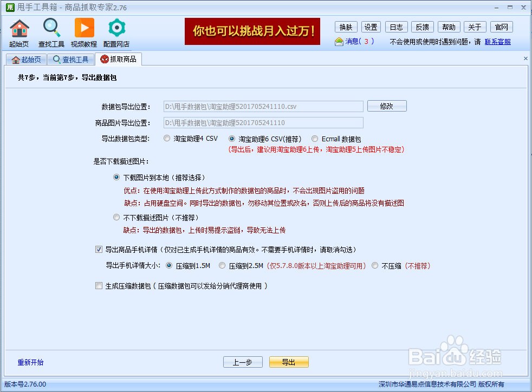Click the 消息 house message icon
Viewport: 532px width, 392px height.
point(339,42)
